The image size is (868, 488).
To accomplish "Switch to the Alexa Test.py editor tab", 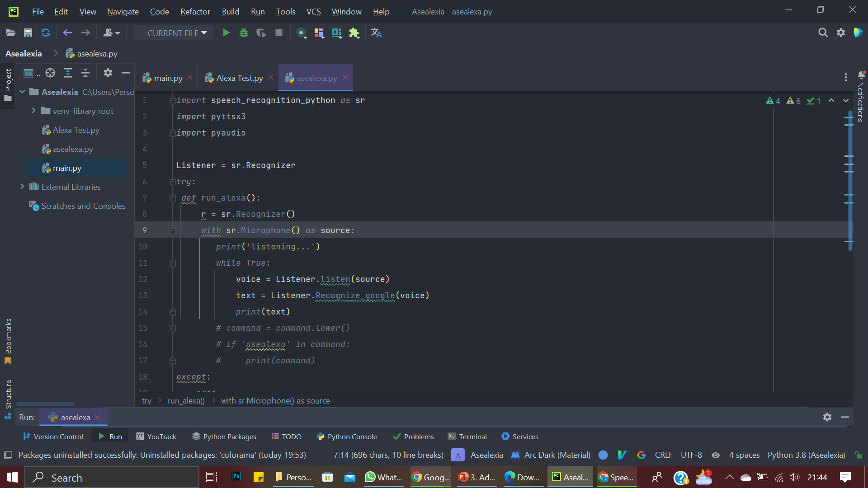I will coord(239,78).
